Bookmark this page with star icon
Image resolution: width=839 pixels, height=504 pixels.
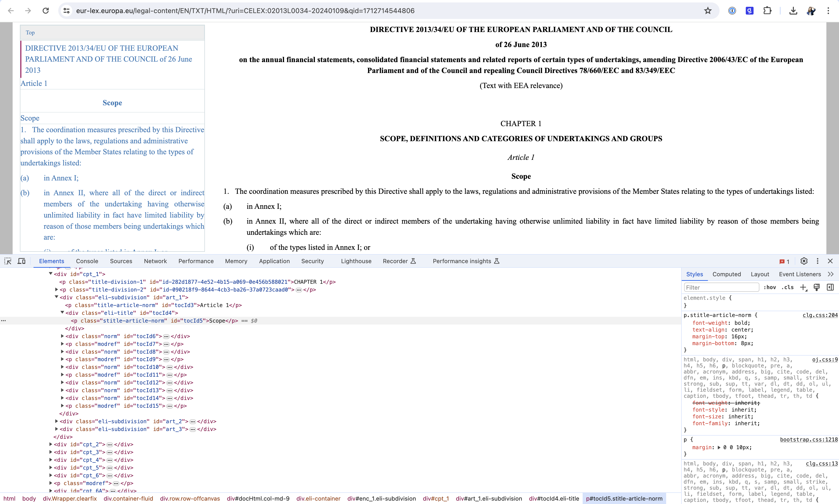(708, 10)
